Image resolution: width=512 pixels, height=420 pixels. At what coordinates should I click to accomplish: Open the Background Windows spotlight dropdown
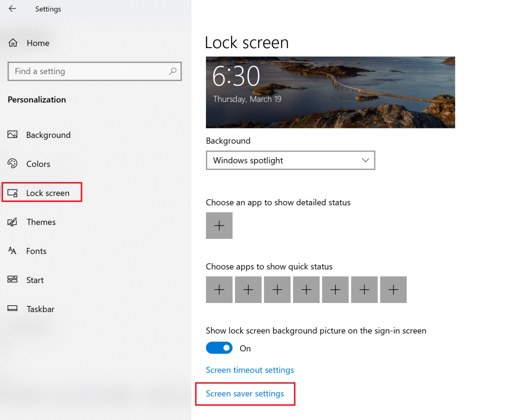(290, 160)
